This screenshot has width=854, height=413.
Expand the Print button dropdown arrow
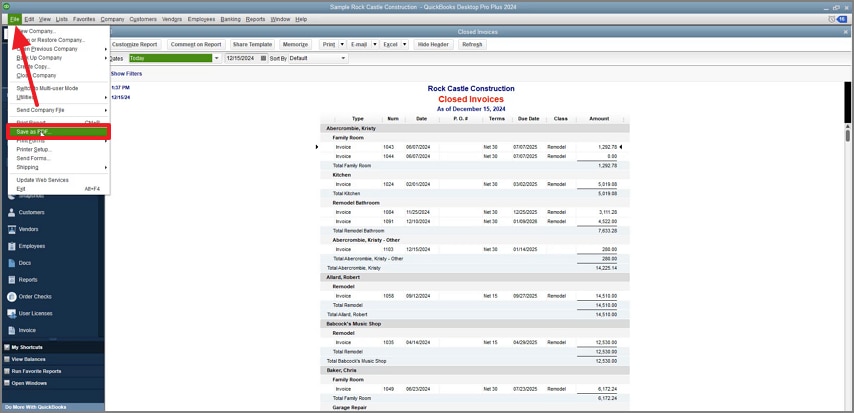tap(342, 45)
